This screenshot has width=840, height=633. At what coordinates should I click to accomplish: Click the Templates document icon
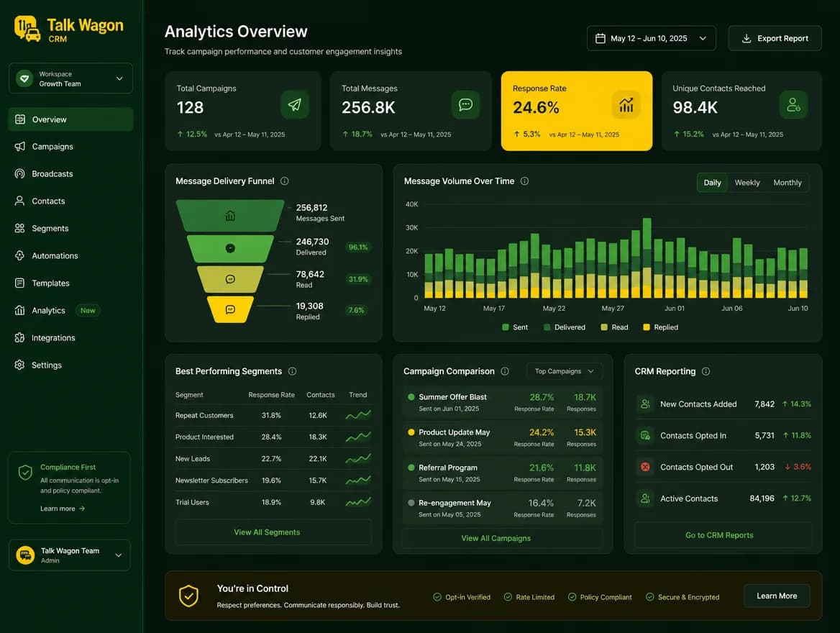point(20,283)
